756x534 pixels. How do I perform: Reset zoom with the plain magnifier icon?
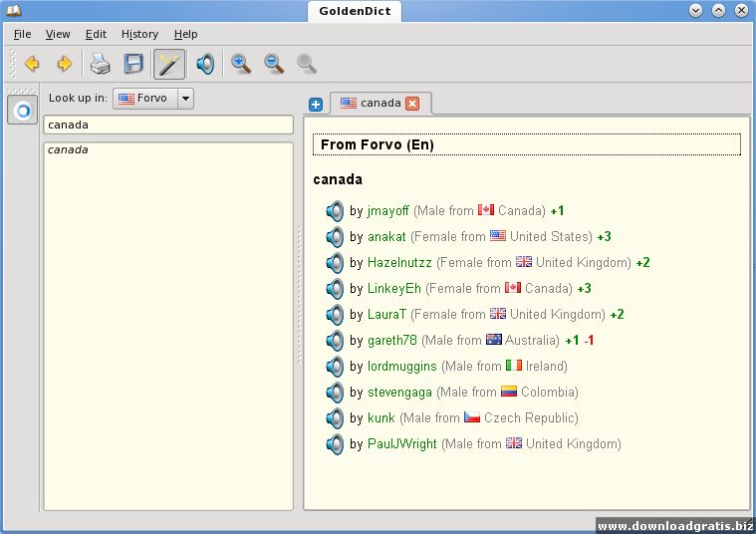click(x=307, y=64)
